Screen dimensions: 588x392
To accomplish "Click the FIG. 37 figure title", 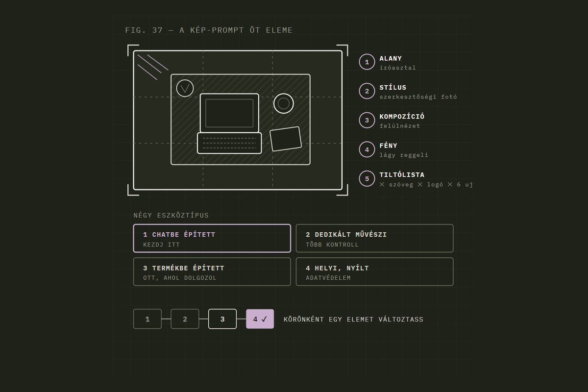I will (209, 30).
